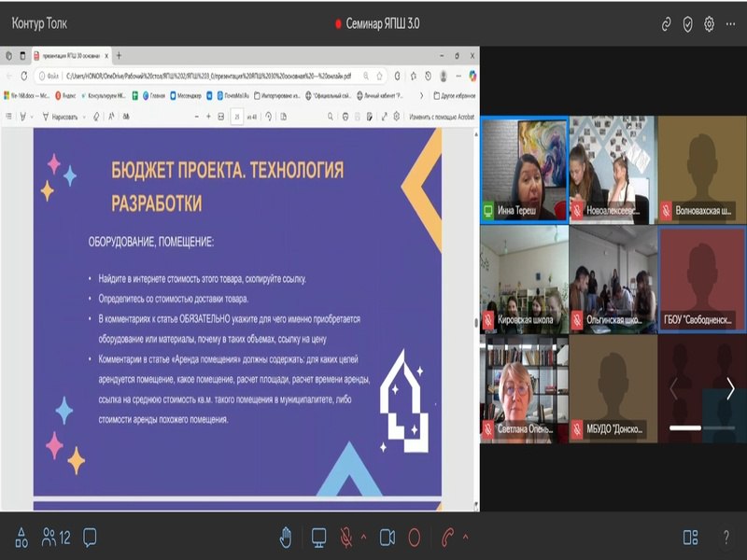Open the shapes reactions icon at bottom left
This screenshot has width=747, height=560.
(21, 538)
